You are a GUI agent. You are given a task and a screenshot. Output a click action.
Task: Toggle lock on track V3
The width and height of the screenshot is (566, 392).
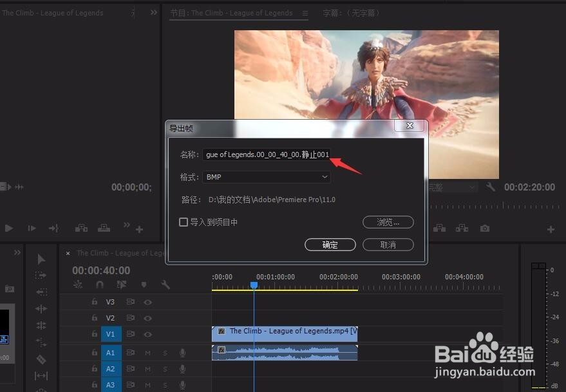tap(95, 301)
